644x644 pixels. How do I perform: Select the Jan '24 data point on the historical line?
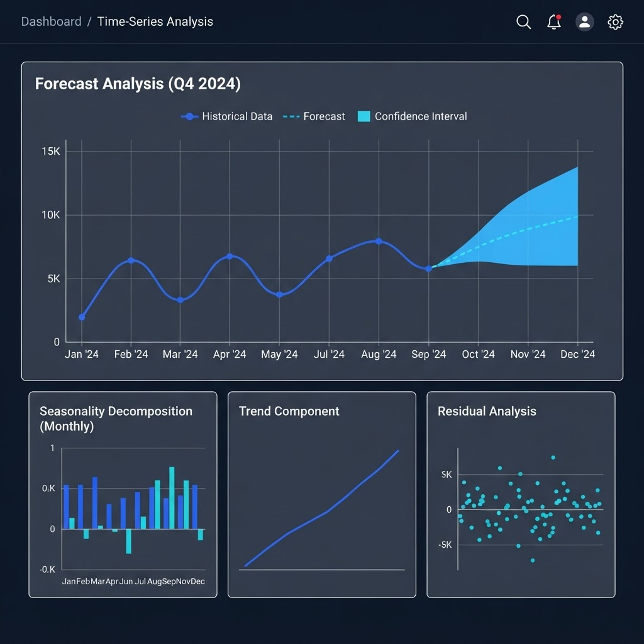[x=82, y=317]
